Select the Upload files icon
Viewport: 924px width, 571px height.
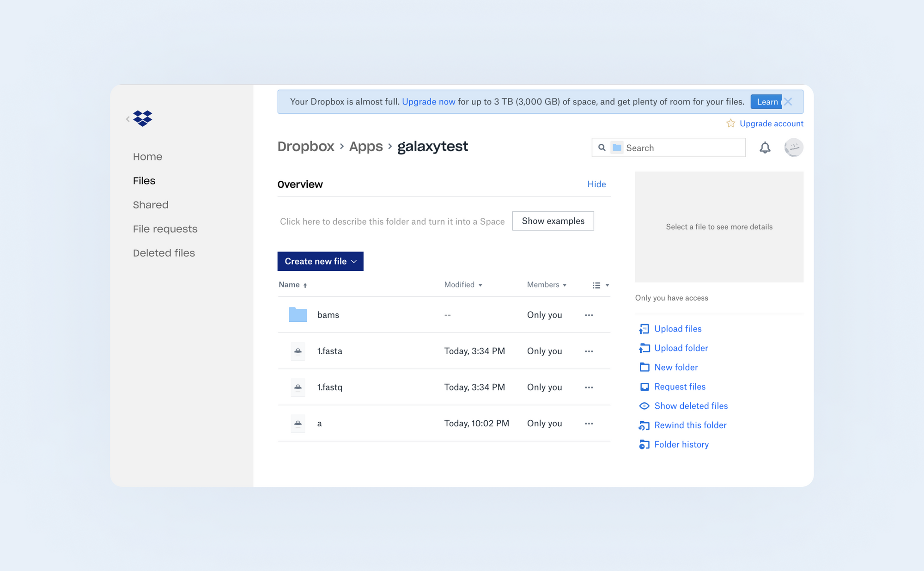coord(644,329)
